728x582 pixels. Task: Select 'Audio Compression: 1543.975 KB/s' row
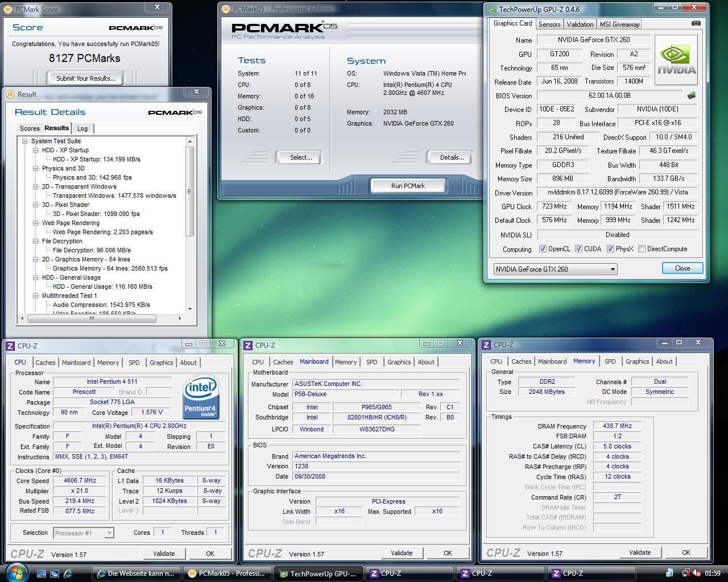coord(101,305)
